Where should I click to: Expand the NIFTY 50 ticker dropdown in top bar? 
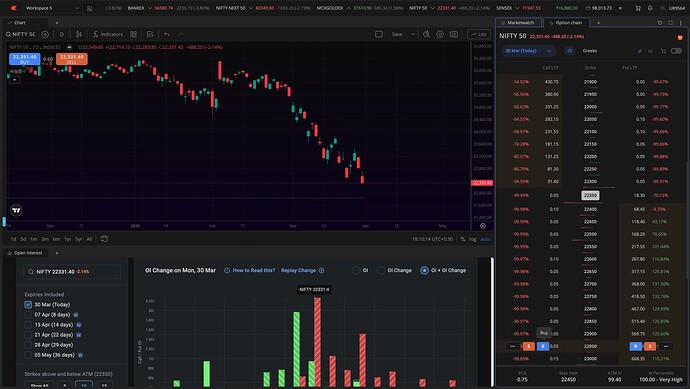tap(433, 8)
